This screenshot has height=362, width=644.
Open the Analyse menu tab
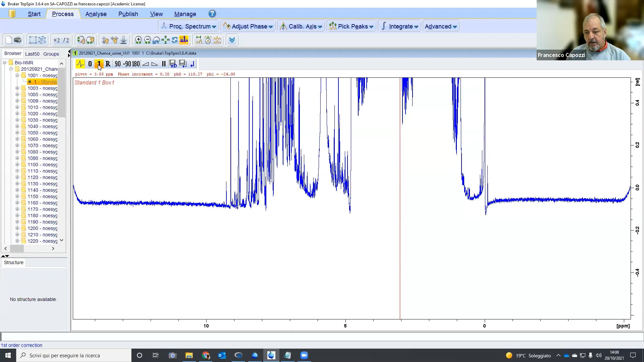96,14
